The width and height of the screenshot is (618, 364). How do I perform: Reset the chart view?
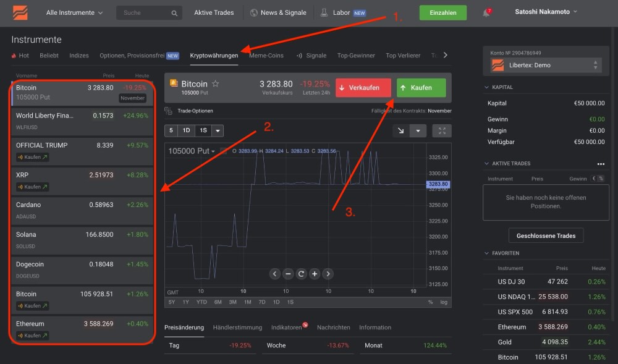pos(301,274)
